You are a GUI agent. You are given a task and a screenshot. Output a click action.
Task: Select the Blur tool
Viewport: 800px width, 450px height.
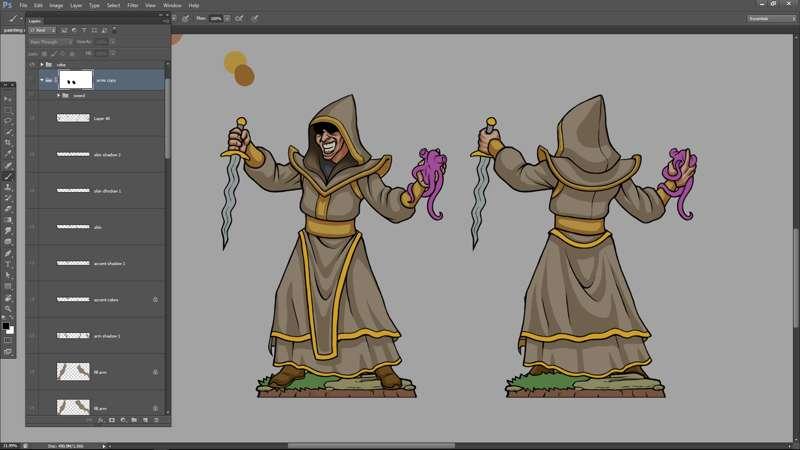(8, 231)
